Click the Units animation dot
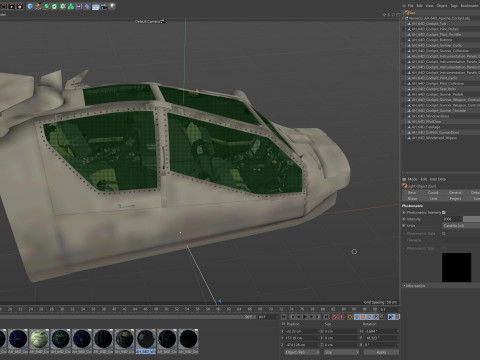Viewport: 480px width, 360px height. 404,226
